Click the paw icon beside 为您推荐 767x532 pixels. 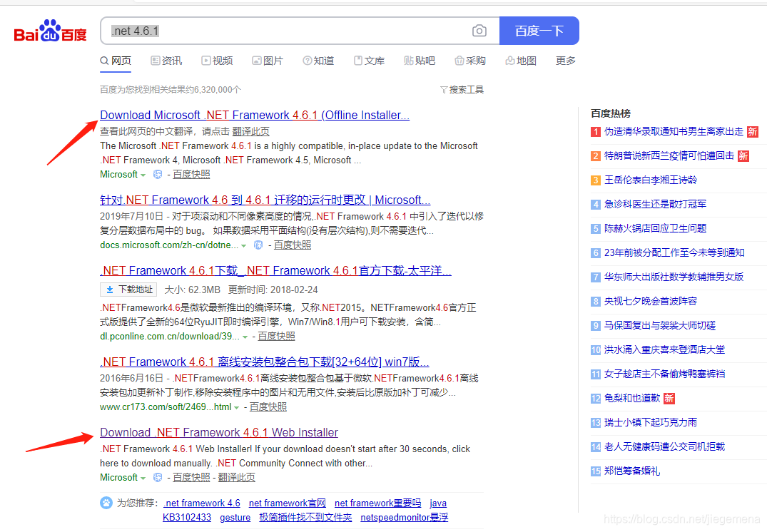[106, 503]
